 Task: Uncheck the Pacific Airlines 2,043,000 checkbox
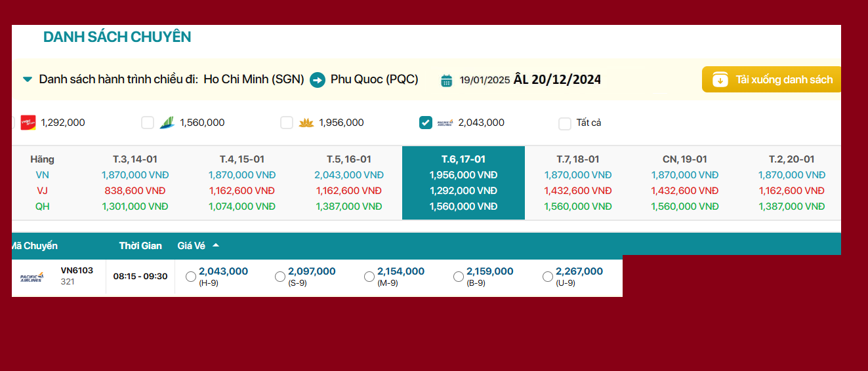click(426, 123)
